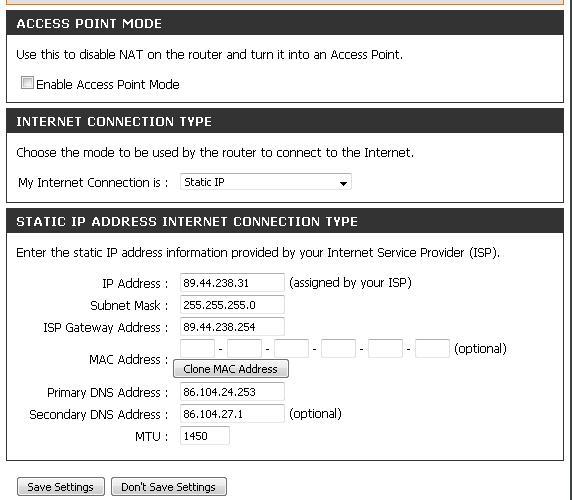
Task: Click the fourth MAC Address octet box
Action: [338, 348]
